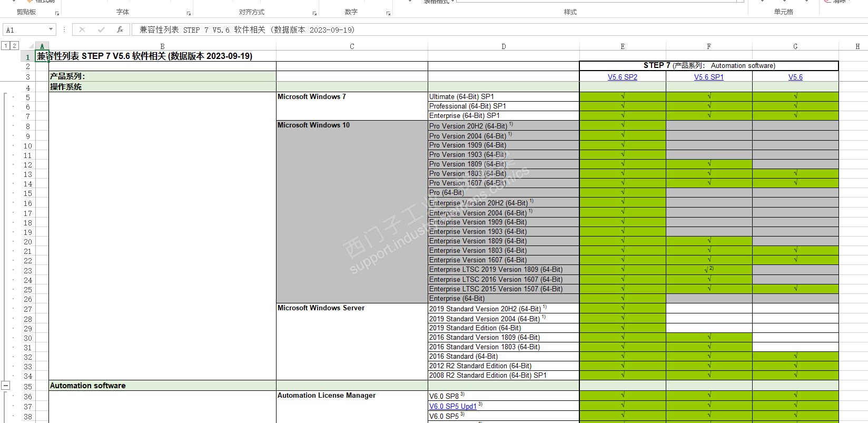Open the 数字 group dialog launcher

(x=388, y=13)
